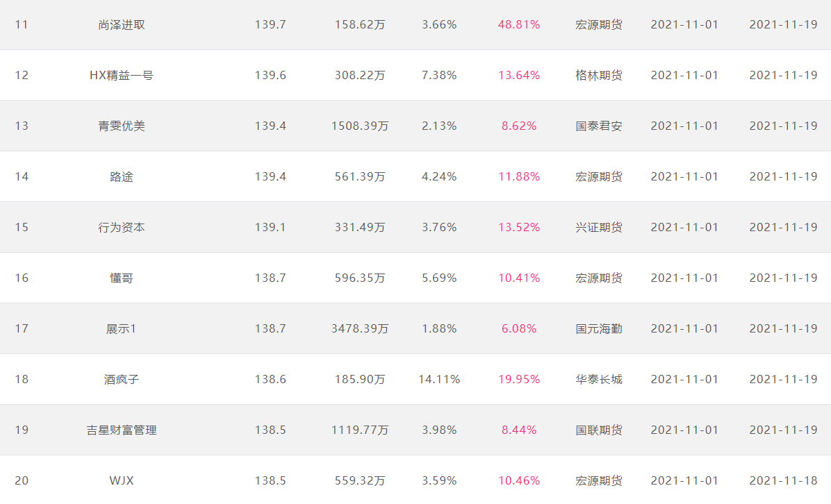Screen dimensions: 831x504
Task: Click the WJX account name
Action: tap(122, 480)
